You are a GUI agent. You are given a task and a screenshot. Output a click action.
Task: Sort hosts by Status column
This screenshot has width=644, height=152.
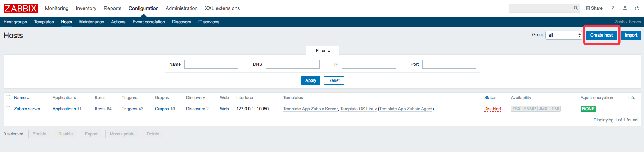[490, 98]
